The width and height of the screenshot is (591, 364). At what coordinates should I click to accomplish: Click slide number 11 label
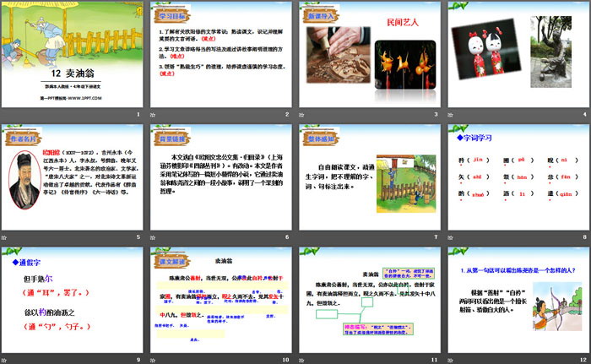[x=435, y=360]
